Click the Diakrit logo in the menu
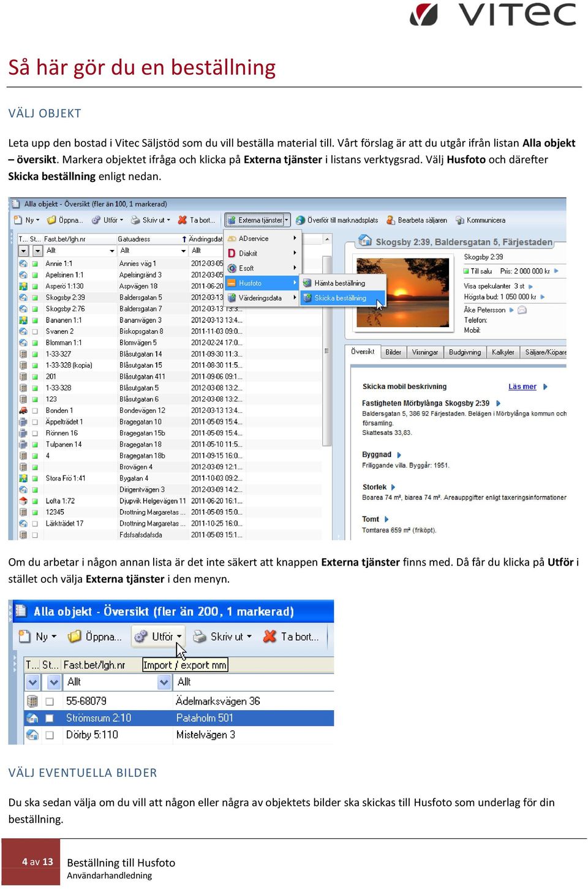Screen dimensions: 588x889 pos(232,253)
